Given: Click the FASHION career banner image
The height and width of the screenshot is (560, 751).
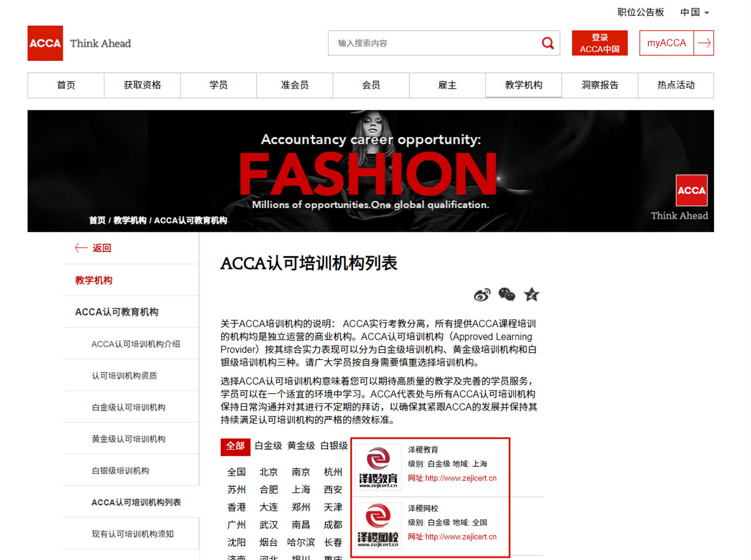Looking at the screenshot, I should click(x=371, y=171).
